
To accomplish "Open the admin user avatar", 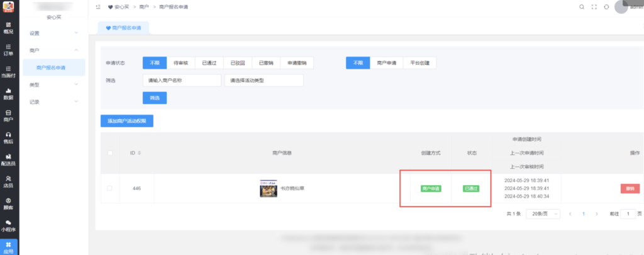I will [x=621, y=7].
